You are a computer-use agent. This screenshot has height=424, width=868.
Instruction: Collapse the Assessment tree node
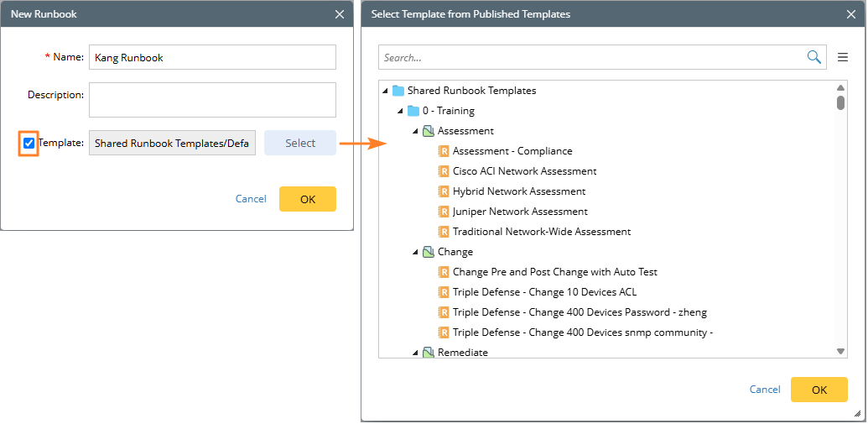point(415,131)
